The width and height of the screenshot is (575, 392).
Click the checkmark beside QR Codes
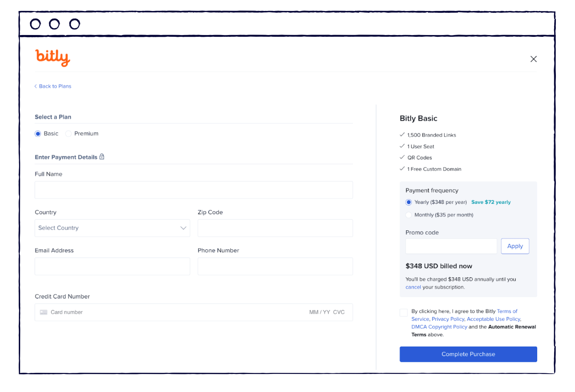pos(402,157)
